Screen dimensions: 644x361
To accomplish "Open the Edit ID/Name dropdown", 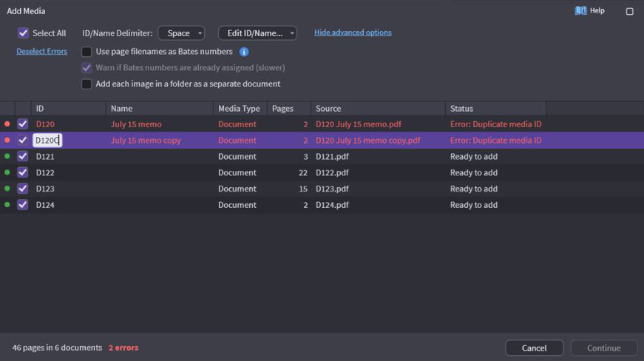I will coord(257,33).
